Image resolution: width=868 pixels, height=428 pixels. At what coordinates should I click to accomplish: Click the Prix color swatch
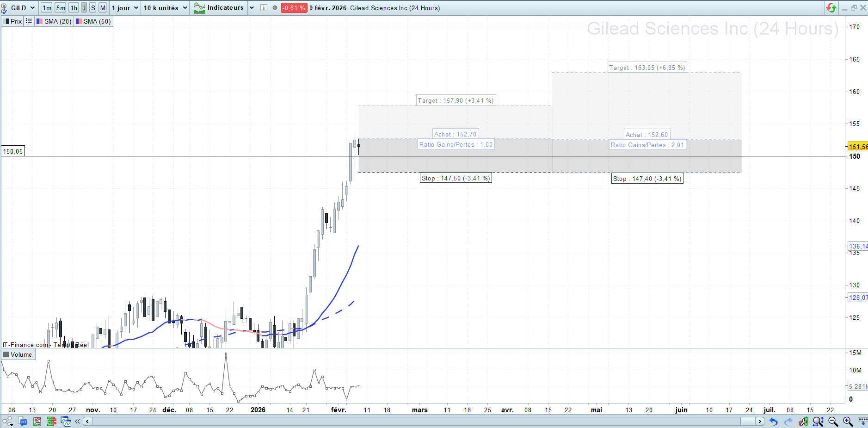7,21
